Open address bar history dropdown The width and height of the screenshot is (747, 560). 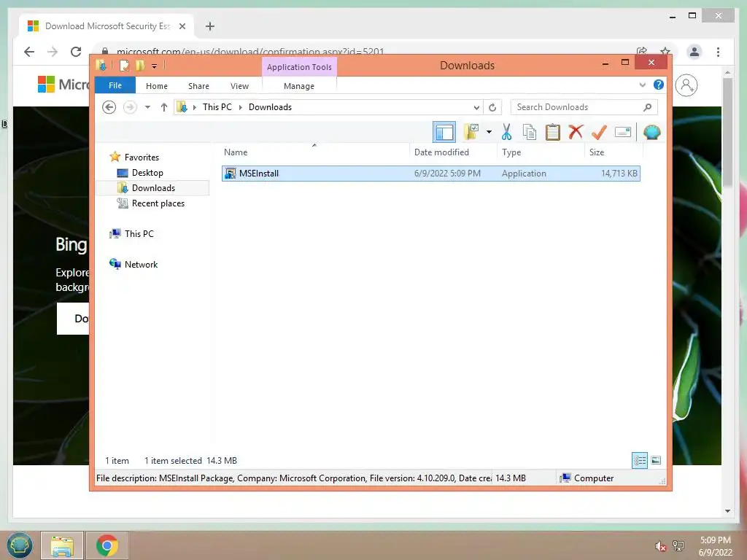pos(476,107)
